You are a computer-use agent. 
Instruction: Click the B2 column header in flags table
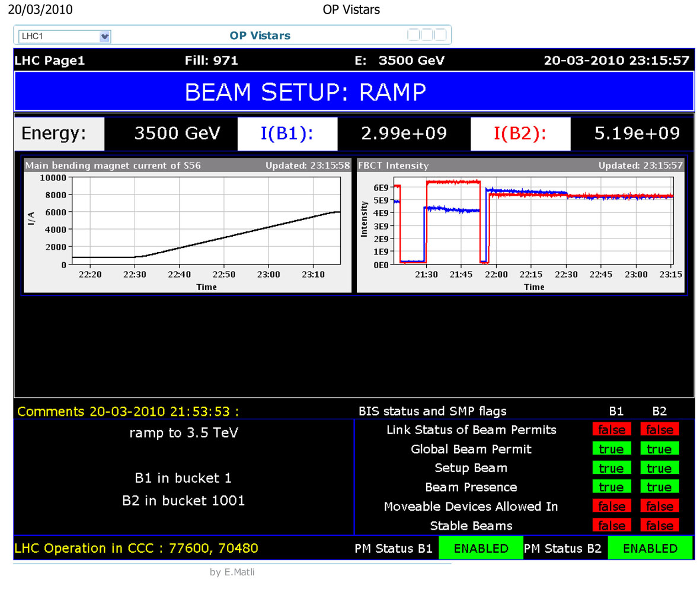click(659, 411)
